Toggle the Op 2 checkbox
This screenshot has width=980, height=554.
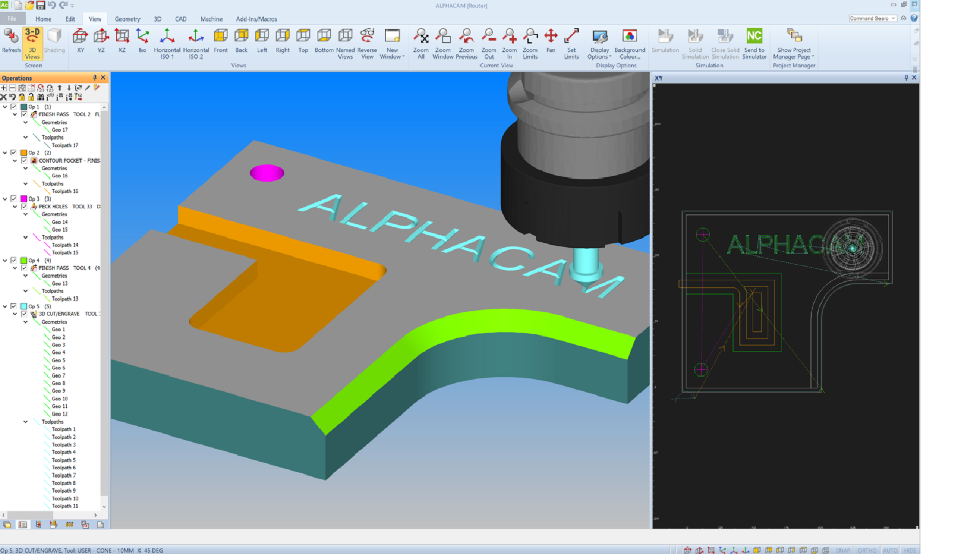click(x=14, y=153)
